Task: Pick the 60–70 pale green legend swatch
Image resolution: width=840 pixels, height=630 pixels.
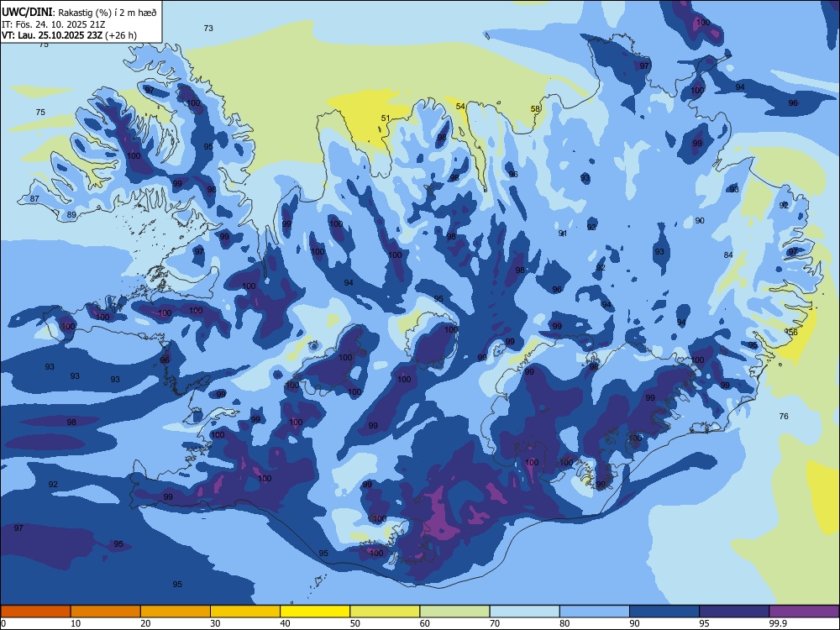Action: (x=454, y=612)
